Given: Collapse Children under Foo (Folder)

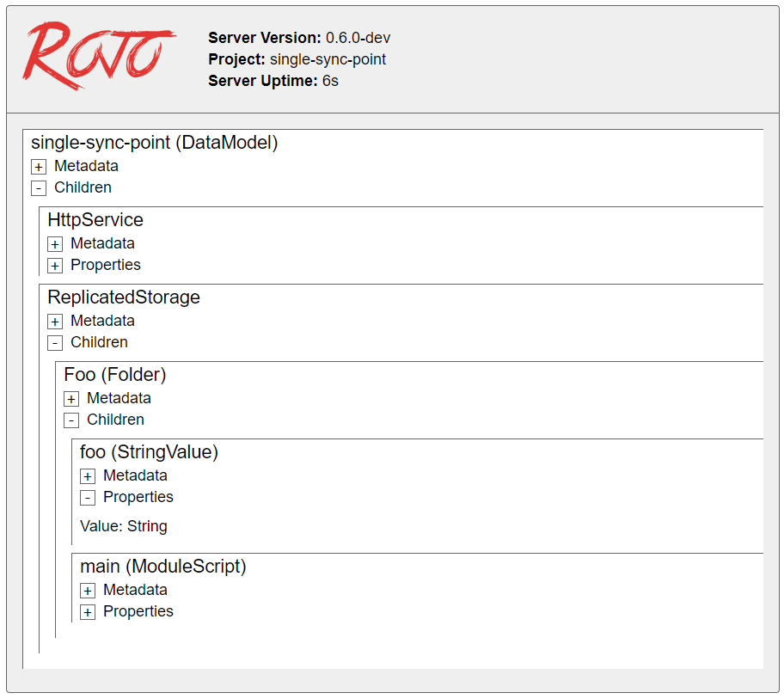Looking at the screenshot, I should (x=71, y=420).
